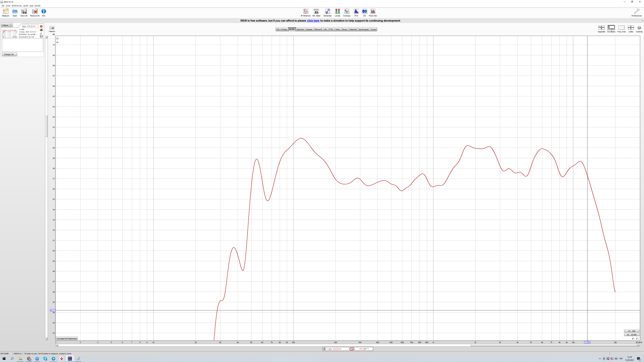The image size is (644, 362).
Task: Click the Change Cal... button
Action: pos(10,54)
